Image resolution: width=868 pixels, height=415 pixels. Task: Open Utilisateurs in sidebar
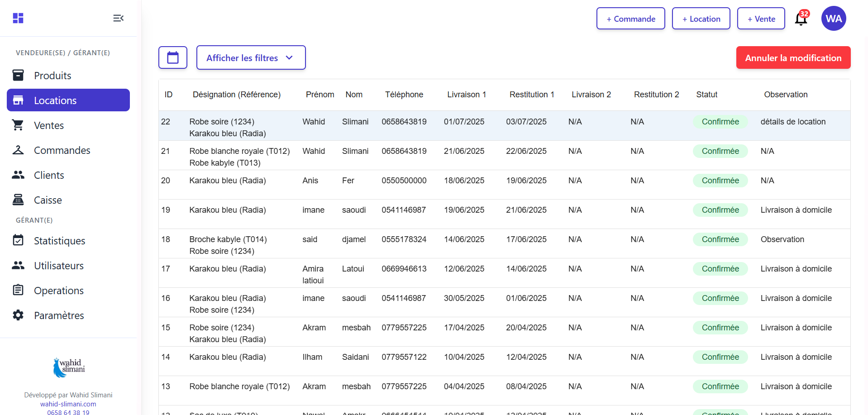coord(68,265)
